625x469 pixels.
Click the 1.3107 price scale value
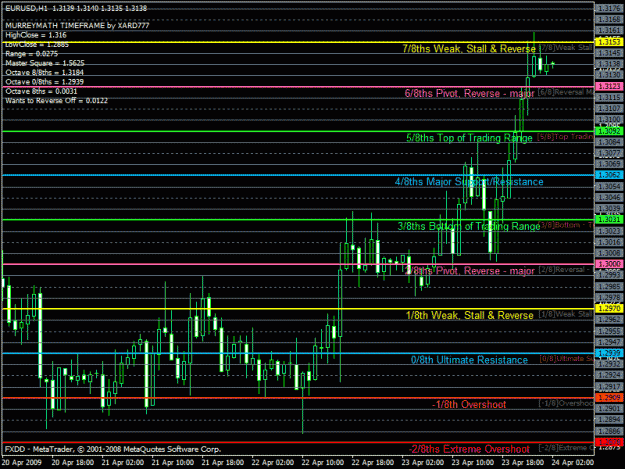610,108
